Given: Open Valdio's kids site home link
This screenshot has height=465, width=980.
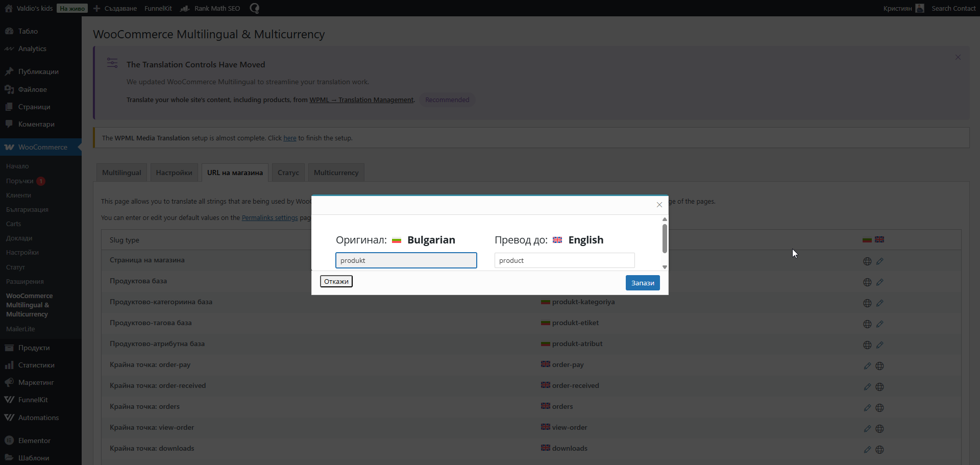Looking at the screenshot, I should [x=29, y=8].
